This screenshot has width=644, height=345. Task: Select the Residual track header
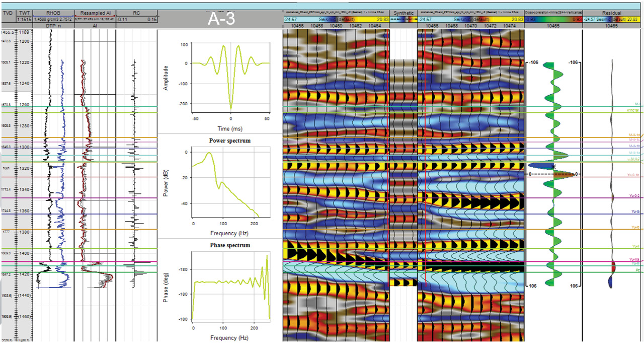pos(611,13)
